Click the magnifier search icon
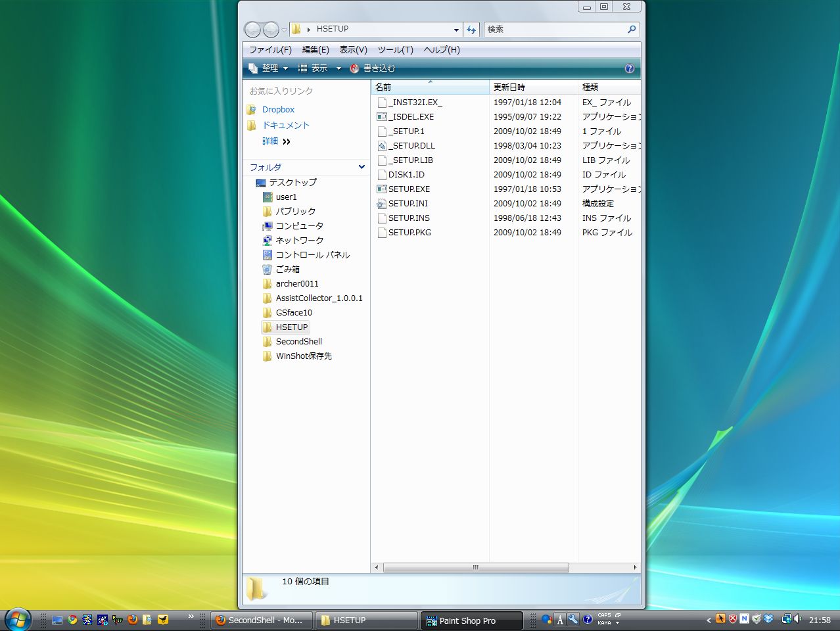Image resolution: width=840 pixels, height=631 pixels. (x=632, y=30)
